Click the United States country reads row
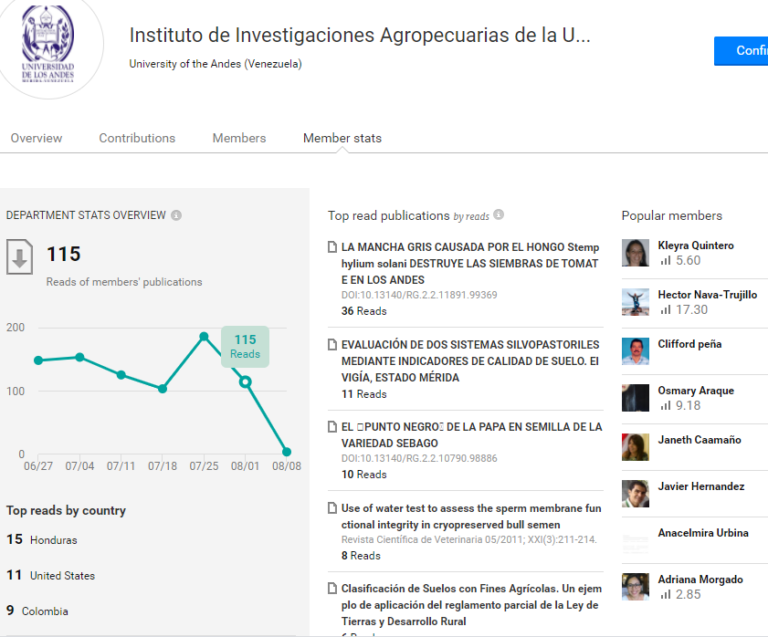Viewport: 768px width, 637px height. pos(50,575)
